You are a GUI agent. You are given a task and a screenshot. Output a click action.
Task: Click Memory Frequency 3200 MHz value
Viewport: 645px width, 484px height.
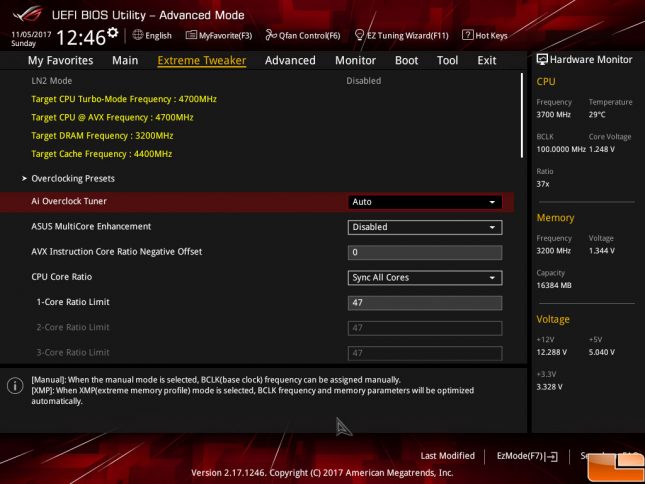[x=553, y=251]
